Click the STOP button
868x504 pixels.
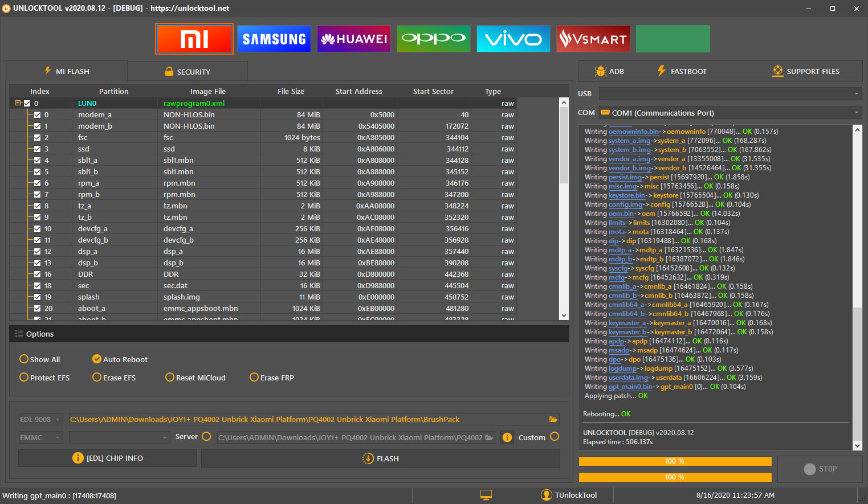tap(820, 469)
